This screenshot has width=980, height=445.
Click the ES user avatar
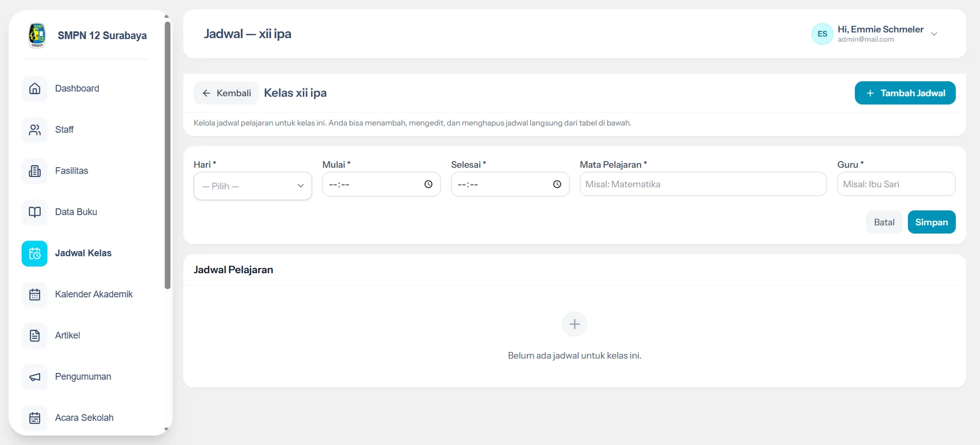coord(822,34)
